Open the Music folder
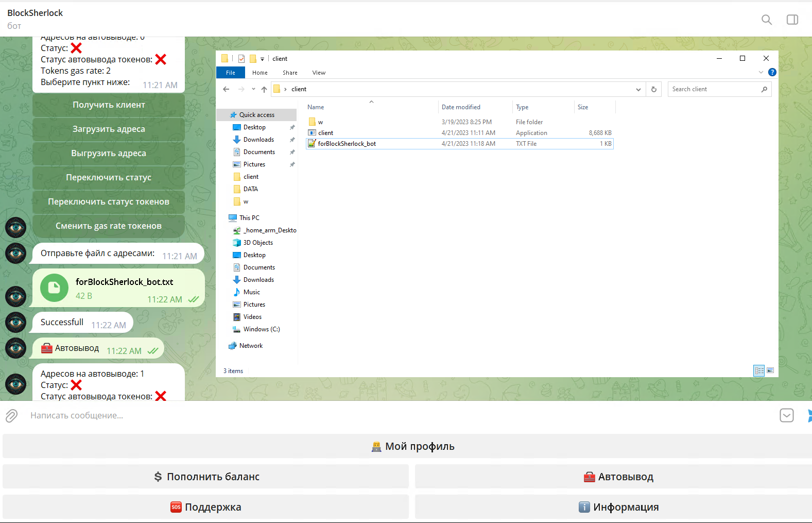The image size is (812, 523). [251, 292]
